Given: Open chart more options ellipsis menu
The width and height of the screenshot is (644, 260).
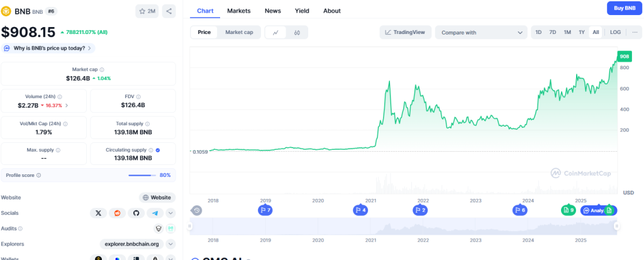Looking at the screenshot, I should [x=635, y=32].
